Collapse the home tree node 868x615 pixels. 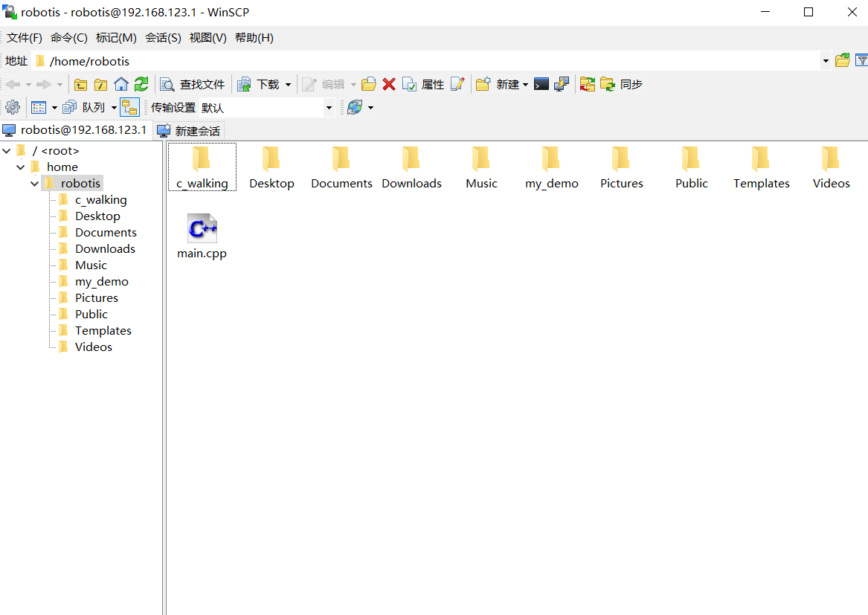point(21,167)
